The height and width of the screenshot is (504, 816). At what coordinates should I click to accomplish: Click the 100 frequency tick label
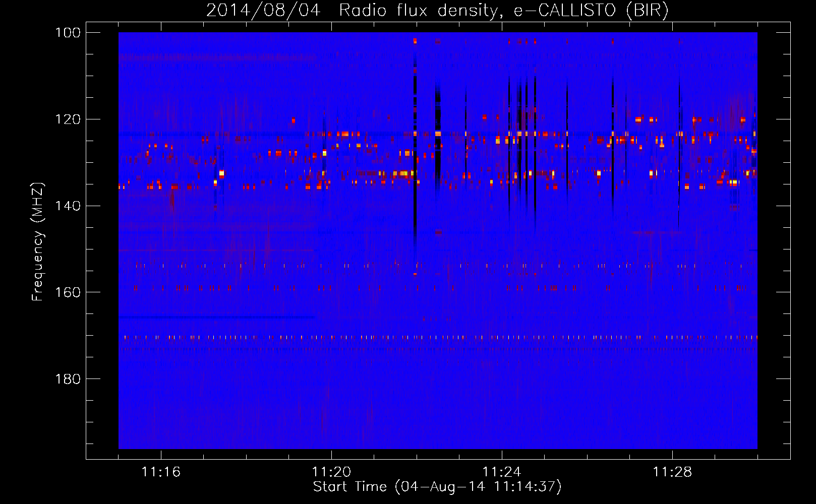pos(69,33)
